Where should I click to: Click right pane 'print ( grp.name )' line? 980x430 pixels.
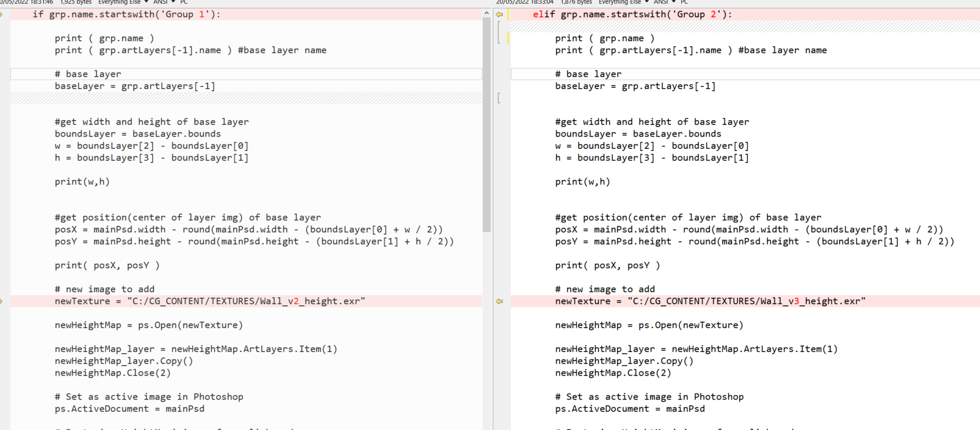[x=605, y=38]
